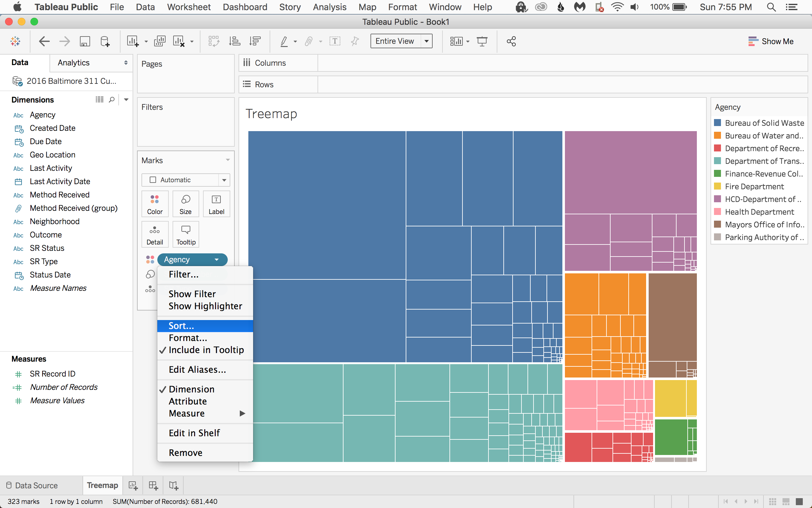Click the Number of Records measure

click(x=63, y=387)
